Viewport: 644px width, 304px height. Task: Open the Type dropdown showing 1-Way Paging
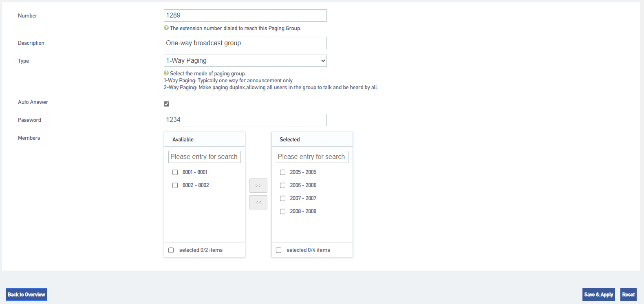pyautogui.click(x=245, y=61)
